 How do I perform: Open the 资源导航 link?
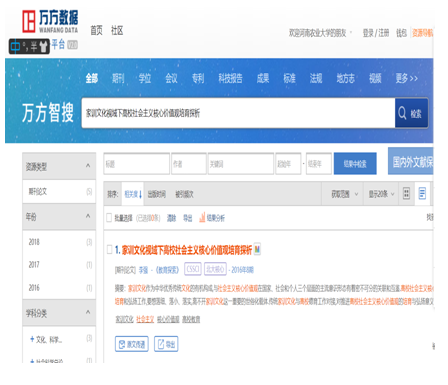click(x=423, y=33)
